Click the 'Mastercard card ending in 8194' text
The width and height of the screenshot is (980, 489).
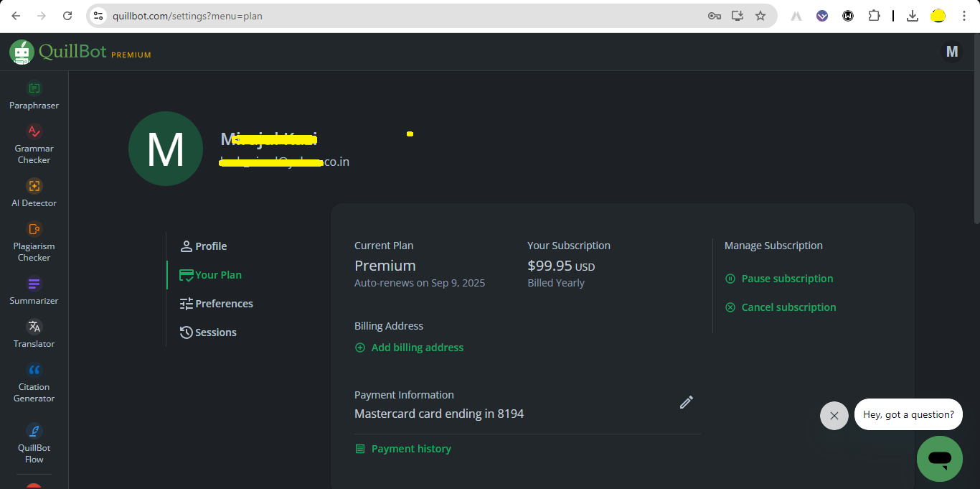click(439, 414)
